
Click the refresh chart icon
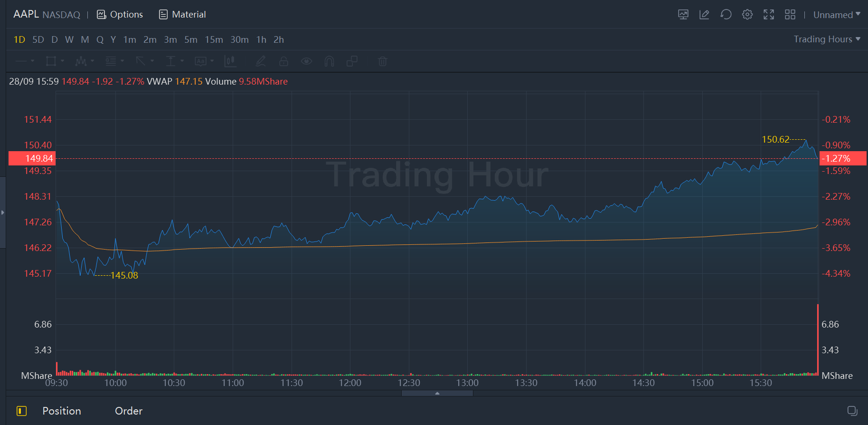[x=726, y=15]
